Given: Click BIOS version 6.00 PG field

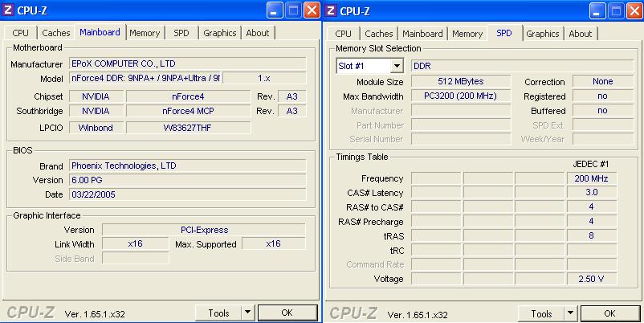Looking at the screenshot, I should [188, 180].
